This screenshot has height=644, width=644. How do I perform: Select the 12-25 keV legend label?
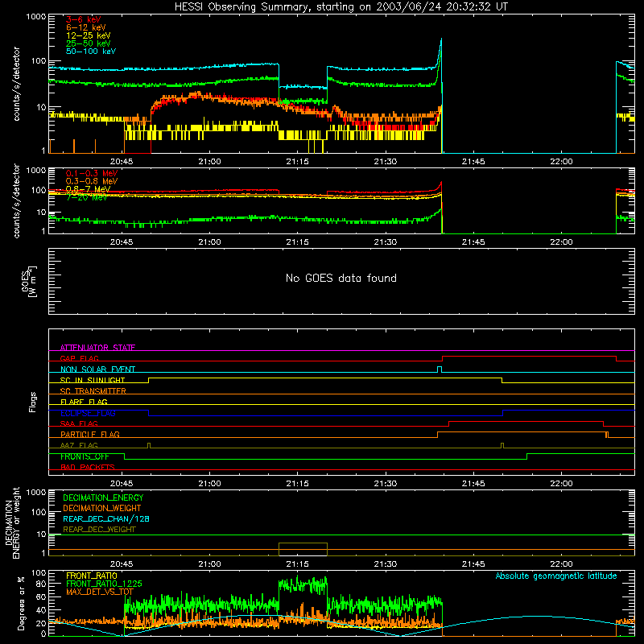tap(88, 35)
